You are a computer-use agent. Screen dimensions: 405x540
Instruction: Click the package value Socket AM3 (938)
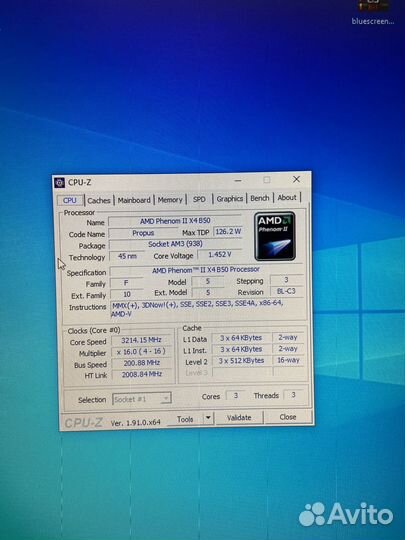point(175,244)
